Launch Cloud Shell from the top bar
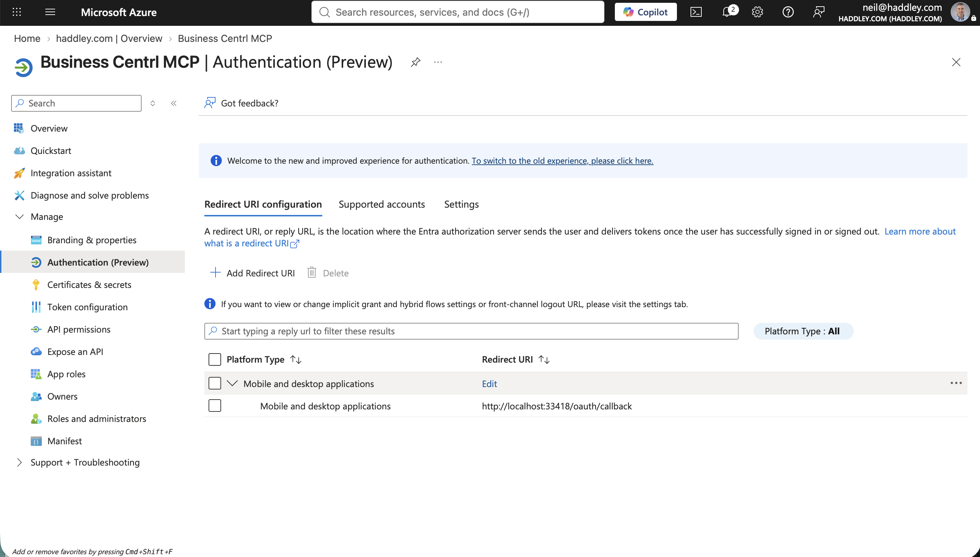This screenshot has height=557, width=980. click(696, 12)
